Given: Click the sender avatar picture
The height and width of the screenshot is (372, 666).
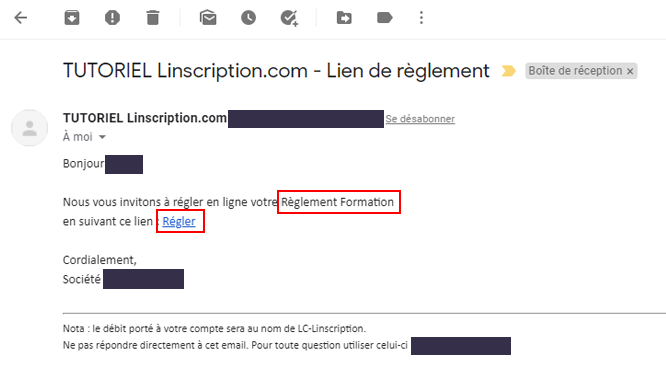Looking at the screenshot, I should (x=29, y=128).
